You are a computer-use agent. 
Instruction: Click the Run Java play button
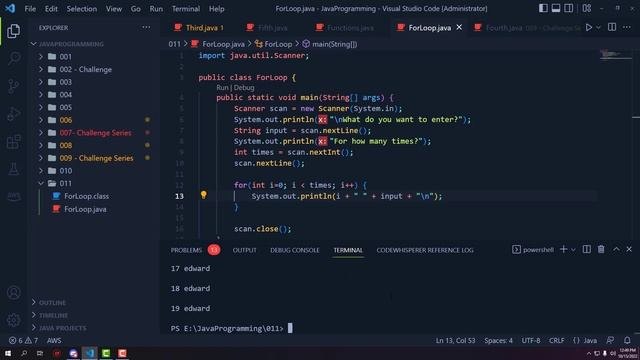click(589, 27)
